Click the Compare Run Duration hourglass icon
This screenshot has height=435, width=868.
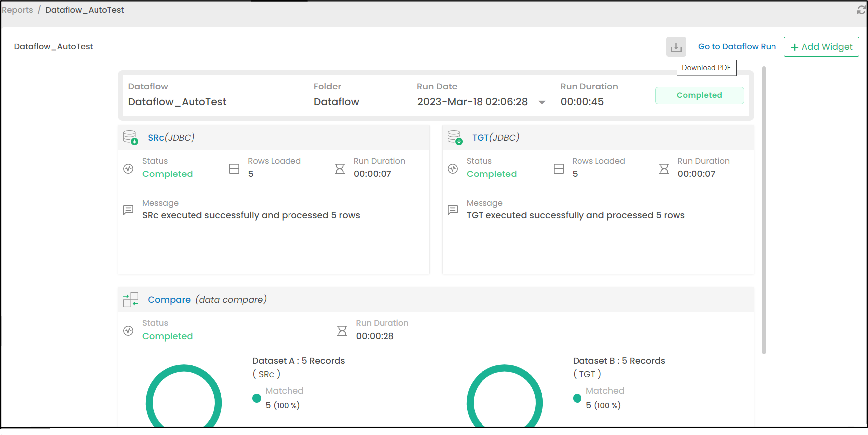[342, 331]
